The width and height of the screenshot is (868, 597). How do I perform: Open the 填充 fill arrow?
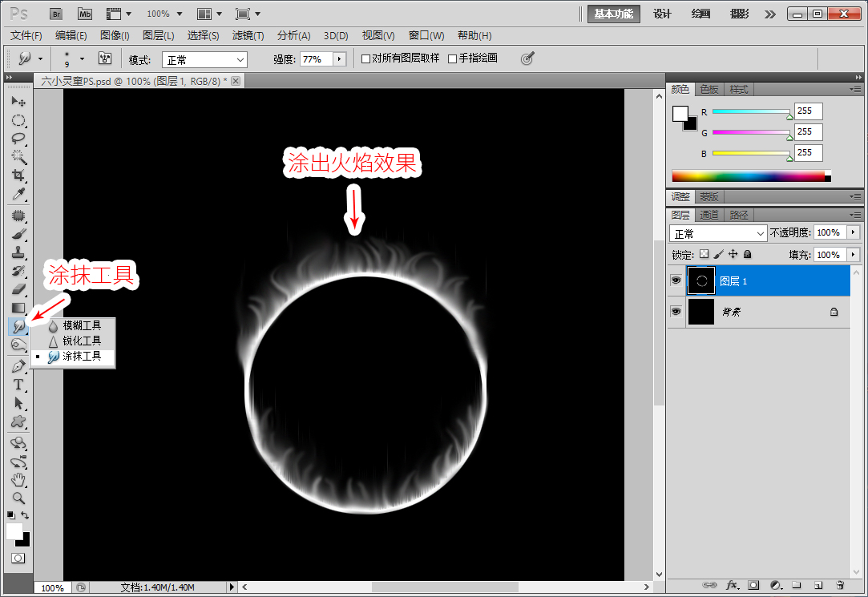[853, 255]
